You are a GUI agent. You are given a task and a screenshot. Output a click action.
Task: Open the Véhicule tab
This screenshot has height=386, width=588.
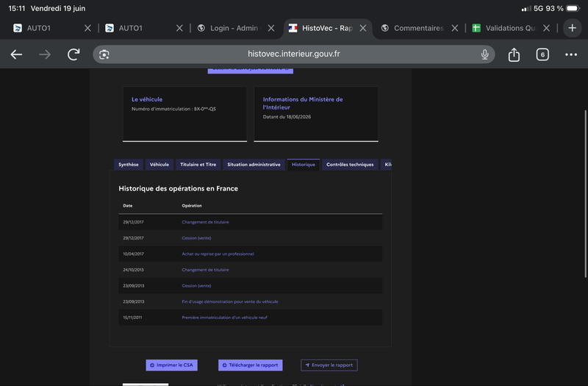[159, 164]
